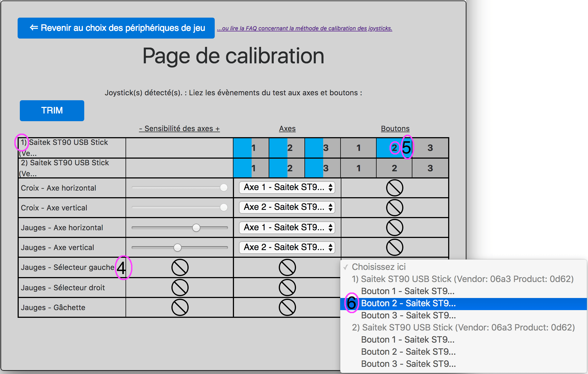Click active button 2 indicator of joystick 1
Image resolution: width=588 pixels, height=374 pixels.
click(x=394, y=148)
